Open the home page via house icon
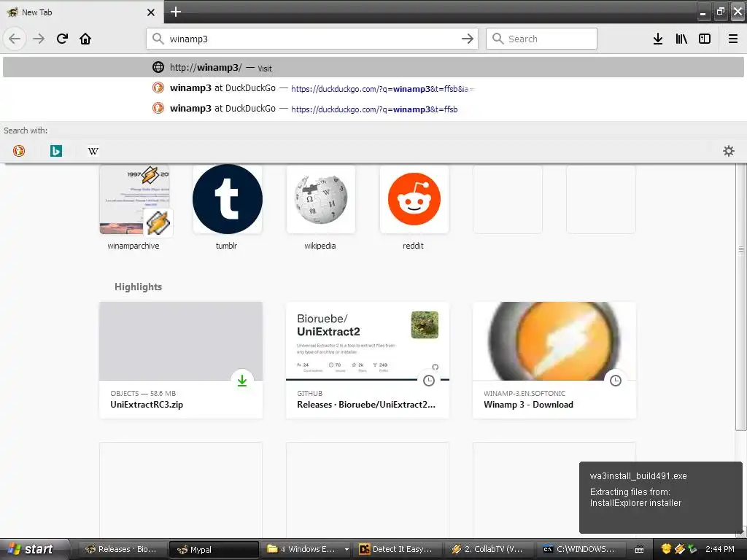 click(85, 39)
